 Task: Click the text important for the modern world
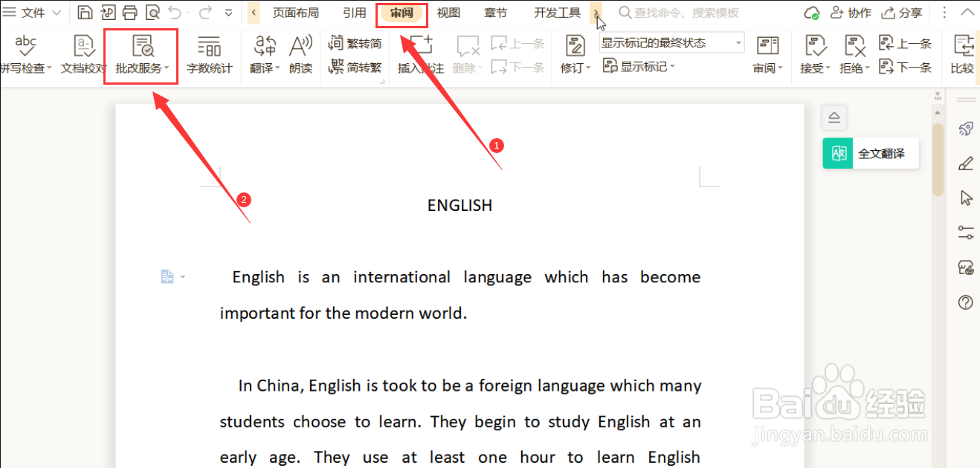[x=344, y=313]
